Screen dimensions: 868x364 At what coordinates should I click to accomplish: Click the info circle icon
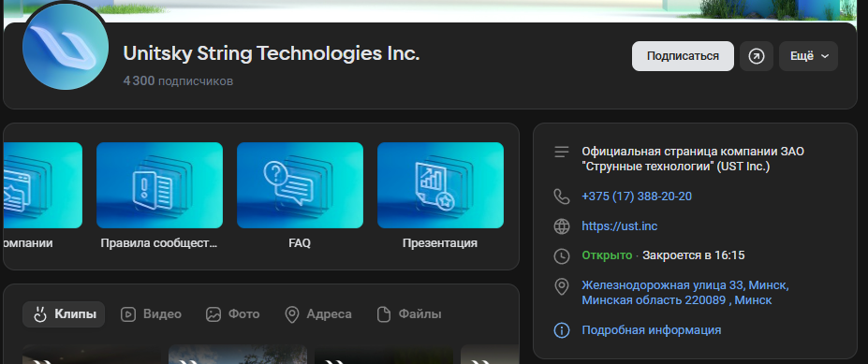561,331
